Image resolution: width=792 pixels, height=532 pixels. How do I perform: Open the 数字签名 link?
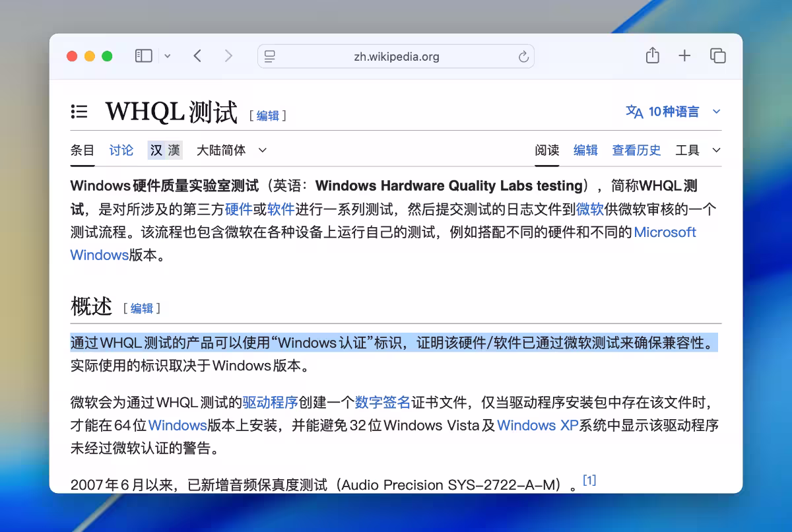tap(383, 403)
